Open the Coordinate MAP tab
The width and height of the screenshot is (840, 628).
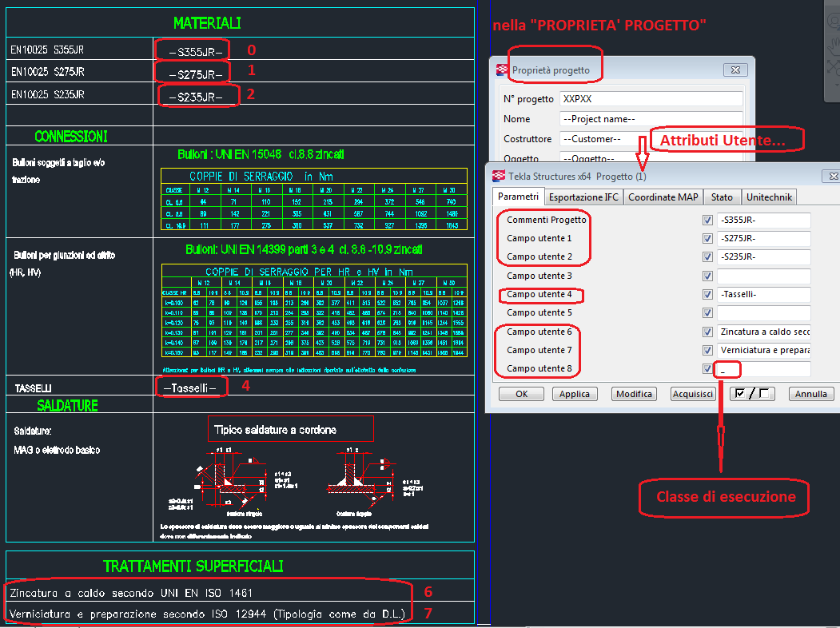click(x=663, y=197)
